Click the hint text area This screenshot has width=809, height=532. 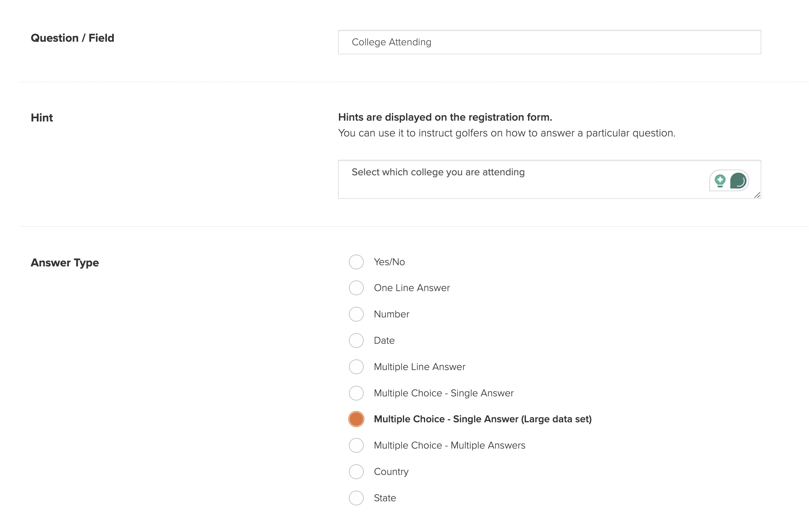549,179
